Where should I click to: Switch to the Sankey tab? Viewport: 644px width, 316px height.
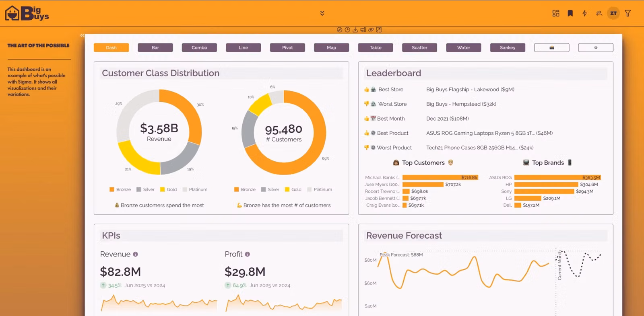[x=508, y=47]
